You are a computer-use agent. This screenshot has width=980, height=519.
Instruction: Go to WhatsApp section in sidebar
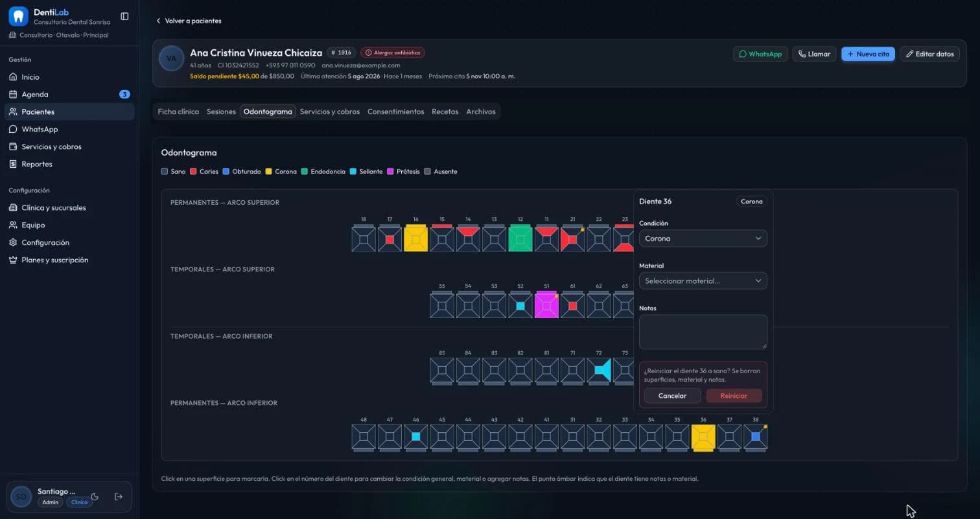69,129
